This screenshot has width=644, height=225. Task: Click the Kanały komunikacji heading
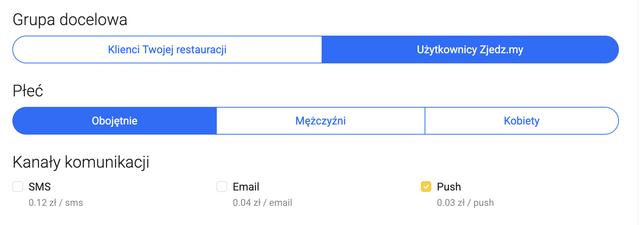pos(81,162)
